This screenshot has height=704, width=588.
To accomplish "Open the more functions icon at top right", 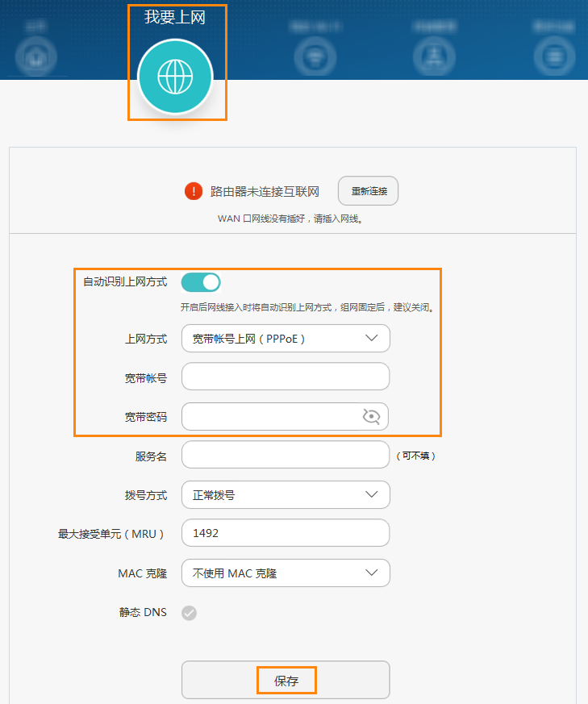I will 553,57.
